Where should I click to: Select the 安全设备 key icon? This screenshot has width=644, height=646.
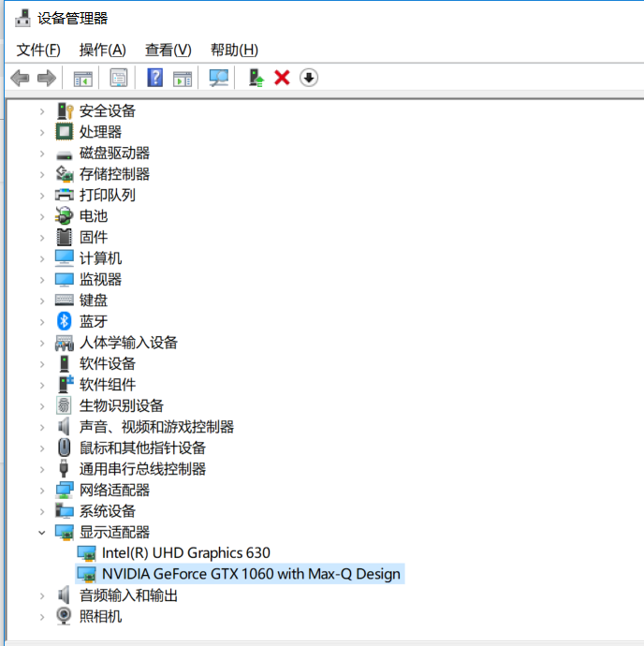tap(65, 110)
